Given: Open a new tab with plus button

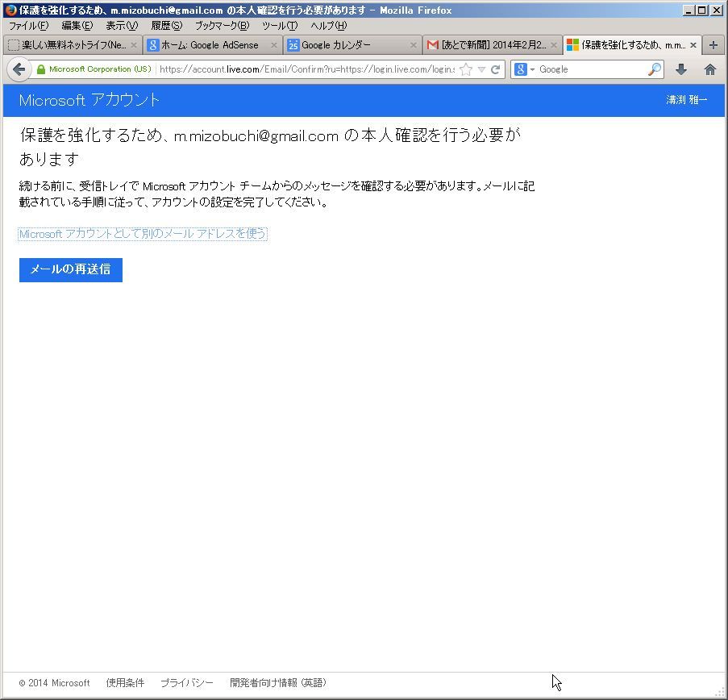Looking at the screenshot, I should click(713, 45).
